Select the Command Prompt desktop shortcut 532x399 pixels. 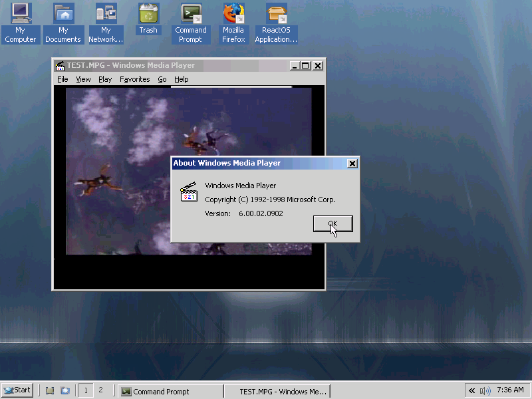tap(191, 23)
